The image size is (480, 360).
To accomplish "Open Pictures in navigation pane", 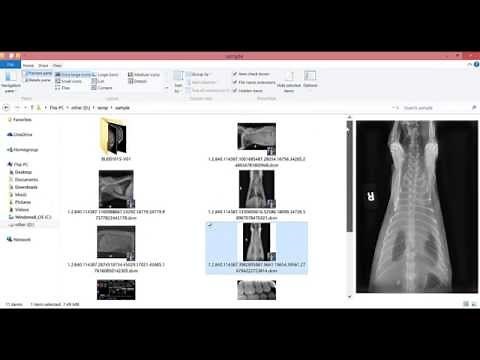I will pyautogui.click(x=20, y=202).
